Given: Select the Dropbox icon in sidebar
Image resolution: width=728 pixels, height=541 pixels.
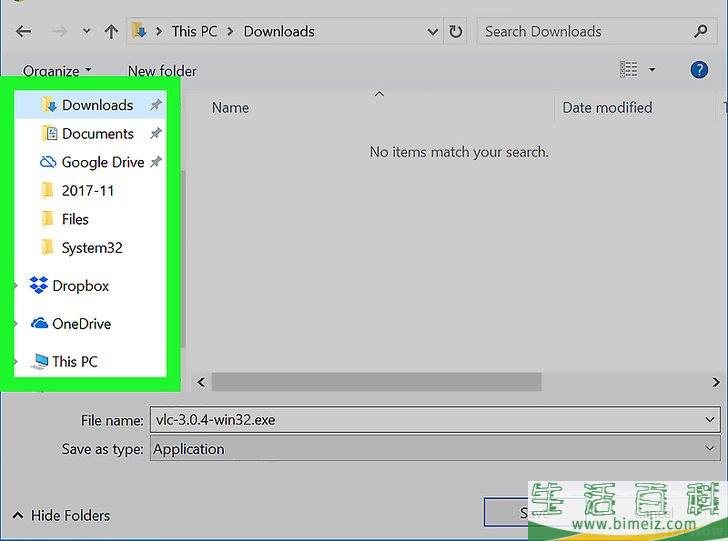Looking at the screenshot, I should click(39, 286).
